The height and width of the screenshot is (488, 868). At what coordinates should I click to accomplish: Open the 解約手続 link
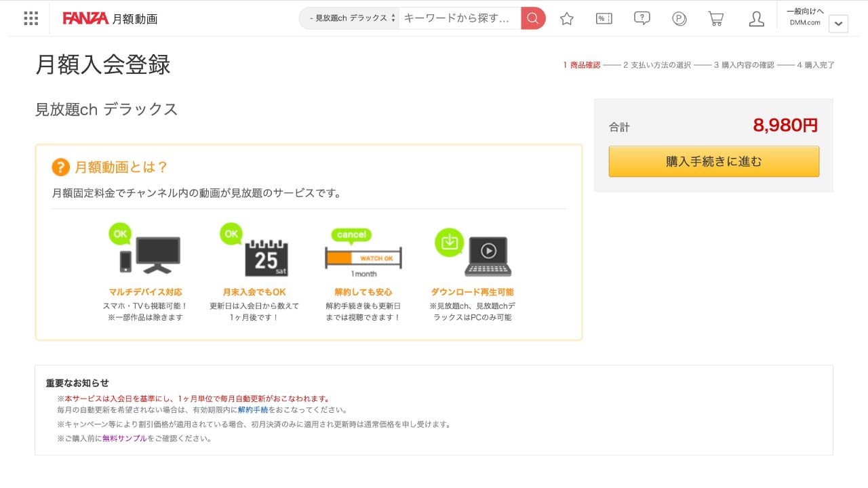254,409
